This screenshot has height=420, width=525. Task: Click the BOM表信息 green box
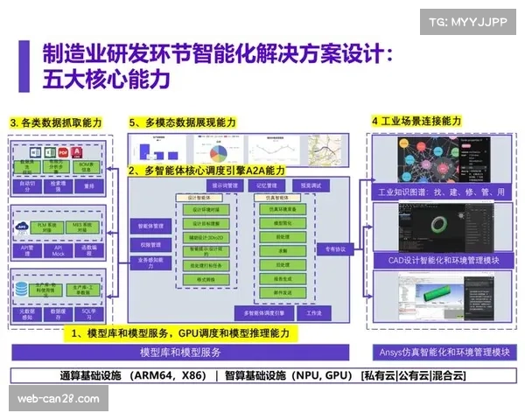tap(86, 167)
